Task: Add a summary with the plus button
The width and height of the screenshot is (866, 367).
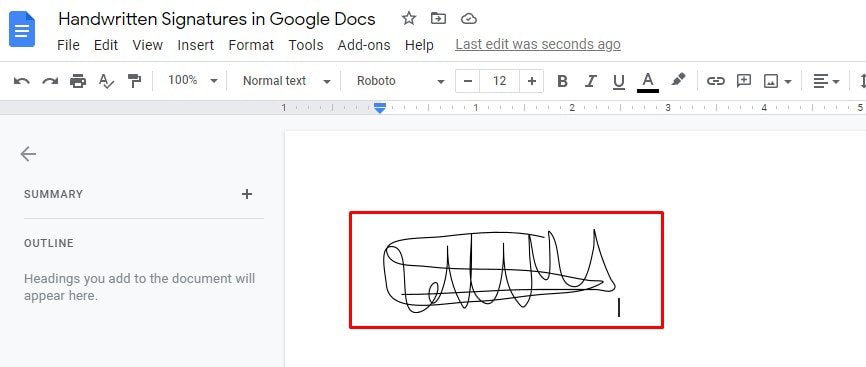Action: point(247,194)
